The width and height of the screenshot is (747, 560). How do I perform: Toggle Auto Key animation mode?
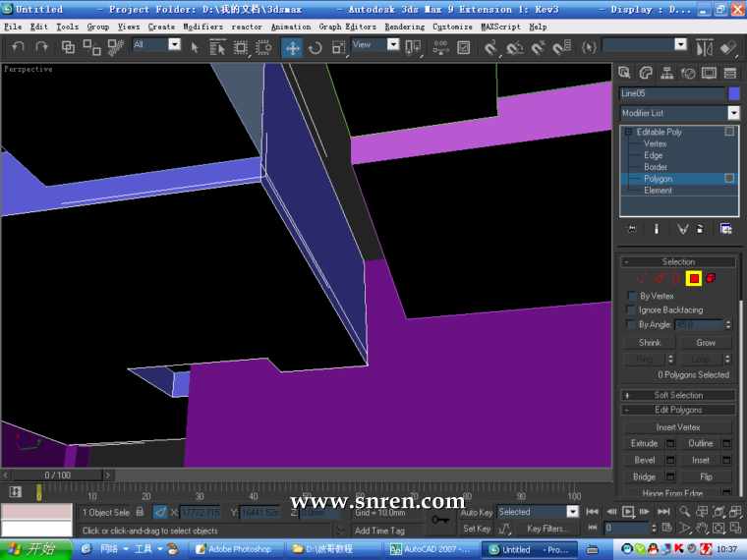pos(477,513)
